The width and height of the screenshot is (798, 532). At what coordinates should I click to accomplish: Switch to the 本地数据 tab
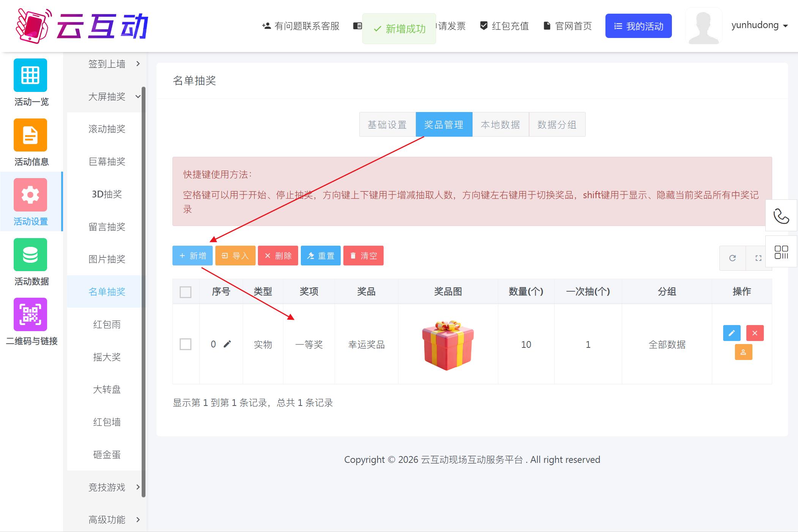500,125
